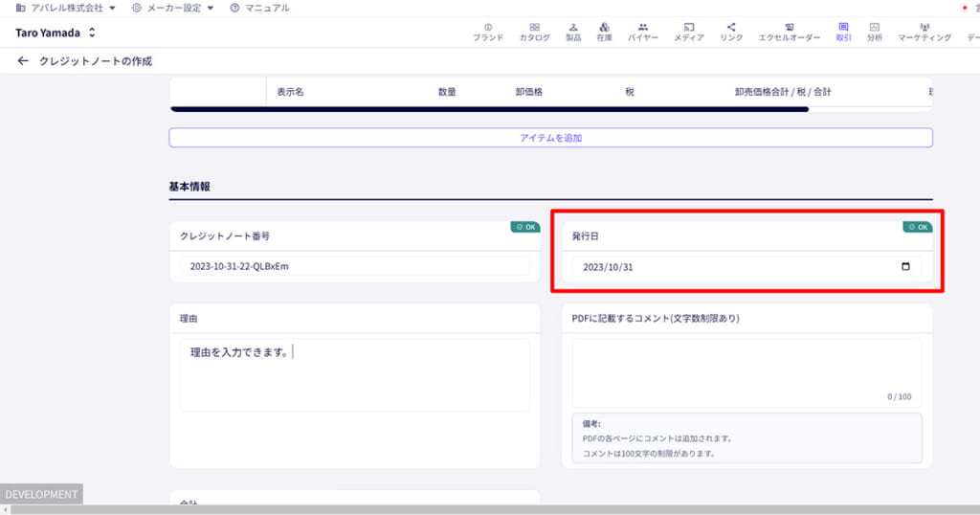Viewport: 980px width, 515px height.
Task: Click the 卸売価格合計 / 税 / 合計 header
Action: click(x=783, y=92)
